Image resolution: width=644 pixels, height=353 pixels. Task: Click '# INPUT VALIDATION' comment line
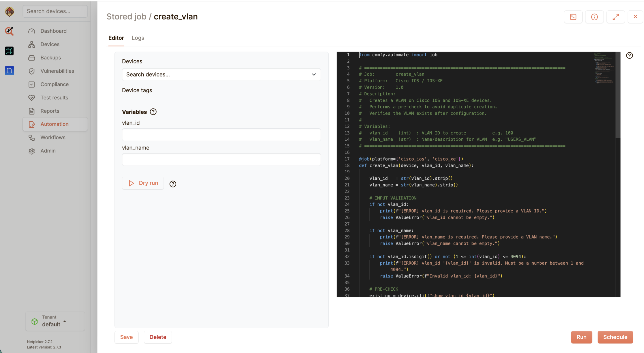point(393,198)
